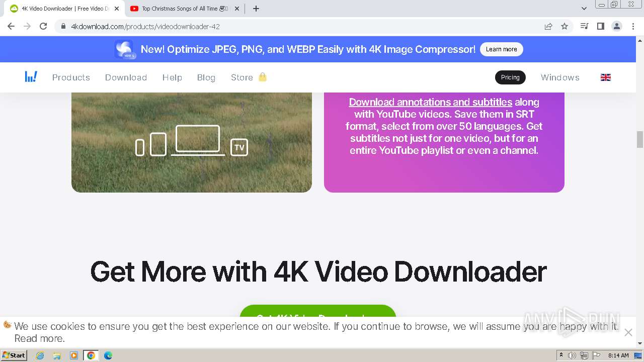The width and height of the screenshot is (644, 362).
Task: Click network icon in system tray
Action: 584,355
